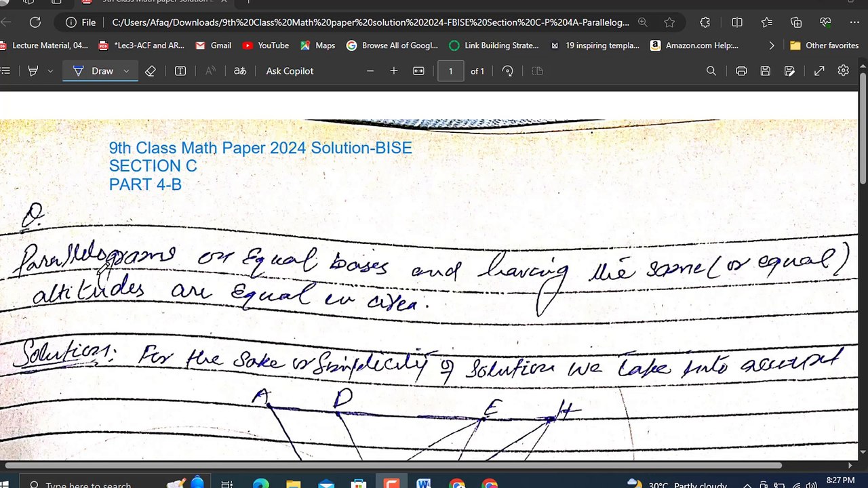Click the address bar zoom icon
The width and height of the screenshot is (868, 488).
pos(643,22)
